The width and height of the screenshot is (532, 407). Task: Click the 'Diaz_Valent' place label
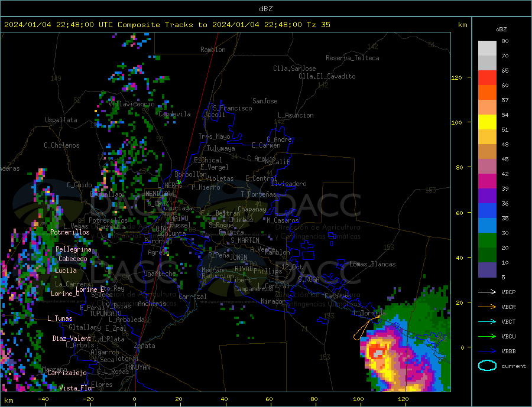click(x=72, y=338)
